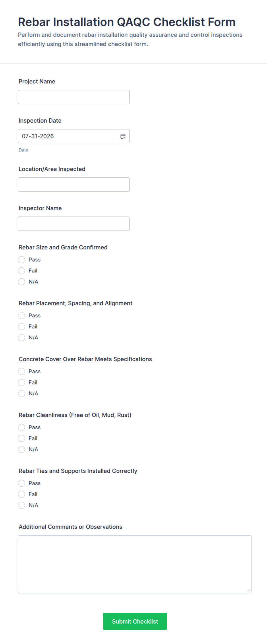267x644 pixels.
Task: Select Pass for Rebar Ties and Supports
Action: (22, 483)
